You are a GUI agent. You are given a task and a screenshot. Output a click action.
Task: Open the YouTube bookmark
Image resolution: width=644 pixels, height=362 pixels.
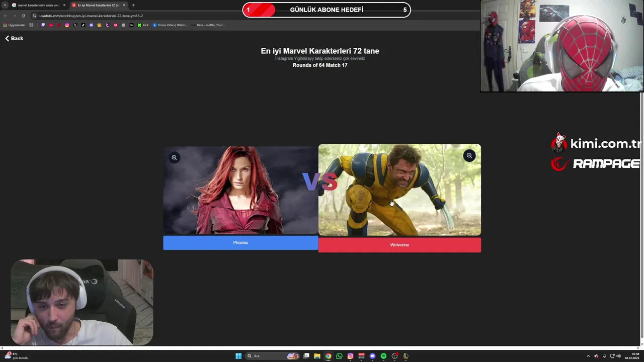(51, 25)
